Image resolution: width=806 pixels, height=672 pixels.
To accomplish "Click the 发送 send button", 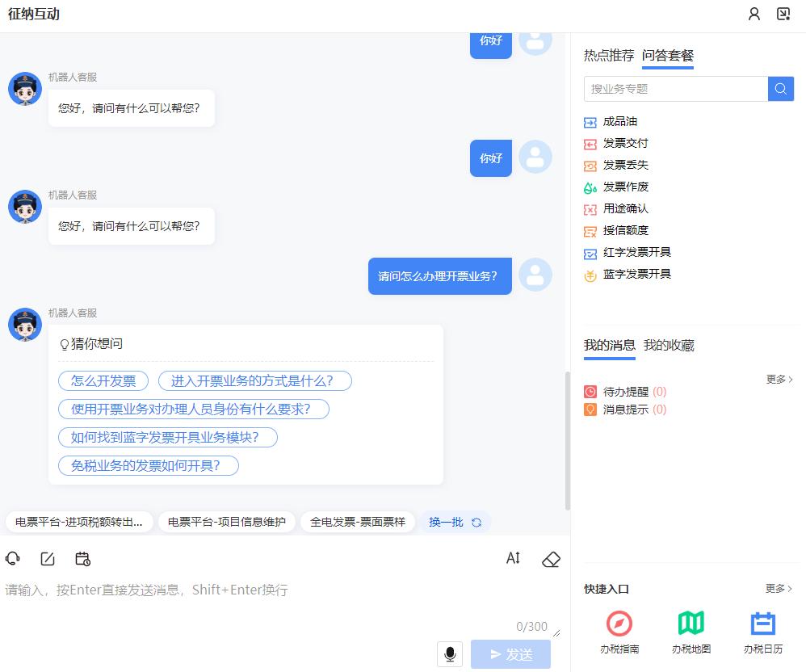I will coord(510,654).
